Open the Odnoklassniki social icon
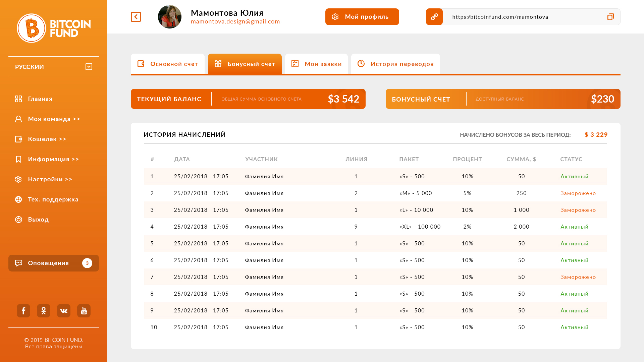The image size is (644, 362). 44,311
